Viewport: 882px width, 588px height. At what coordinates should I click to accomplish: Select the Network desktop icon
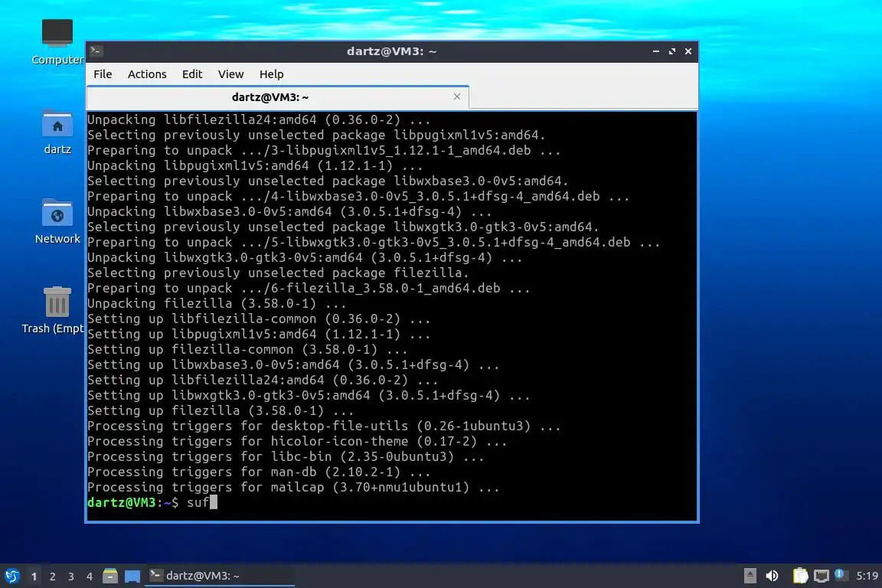pyautogui.click(x=57, y=221)
